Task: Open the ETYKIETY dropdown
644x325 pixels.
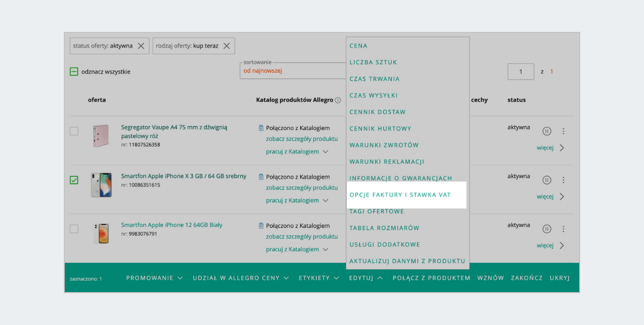Action: tap(319, 278)
